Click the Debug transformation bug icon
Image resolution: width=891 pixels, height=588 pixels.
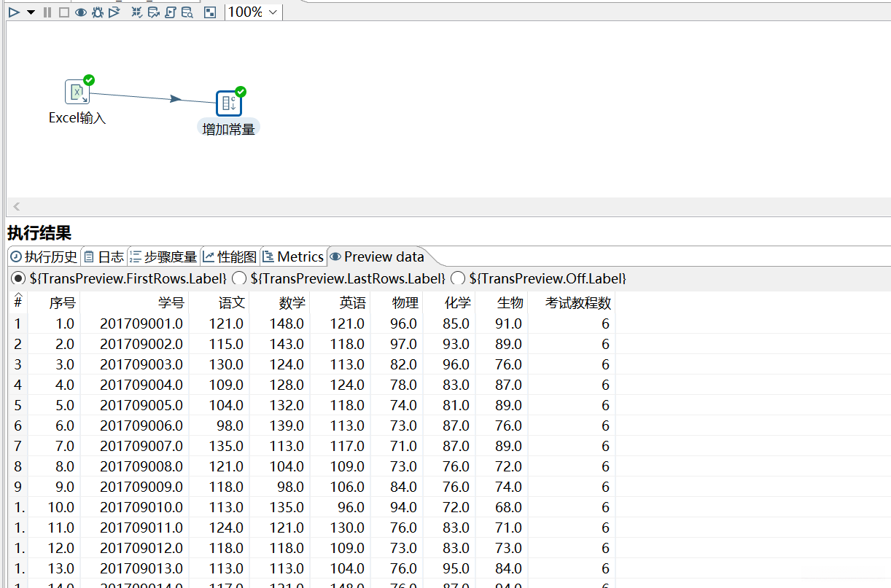click(x=97, y=12)
